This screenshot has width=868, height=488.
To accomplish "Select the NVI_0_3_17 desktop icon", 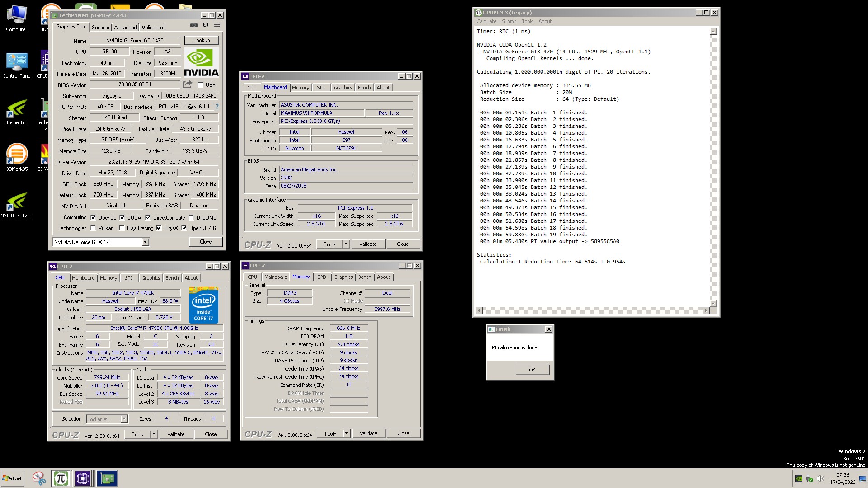I will coord(17,205).
